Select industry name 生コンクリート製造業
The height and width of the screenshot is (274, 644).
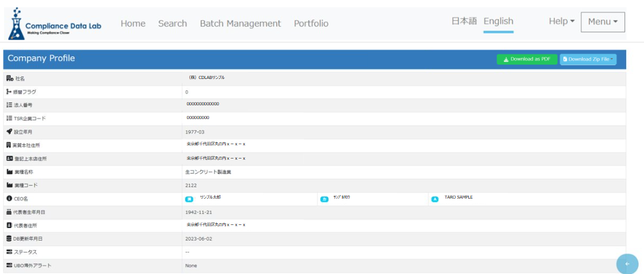click(208, 172)
